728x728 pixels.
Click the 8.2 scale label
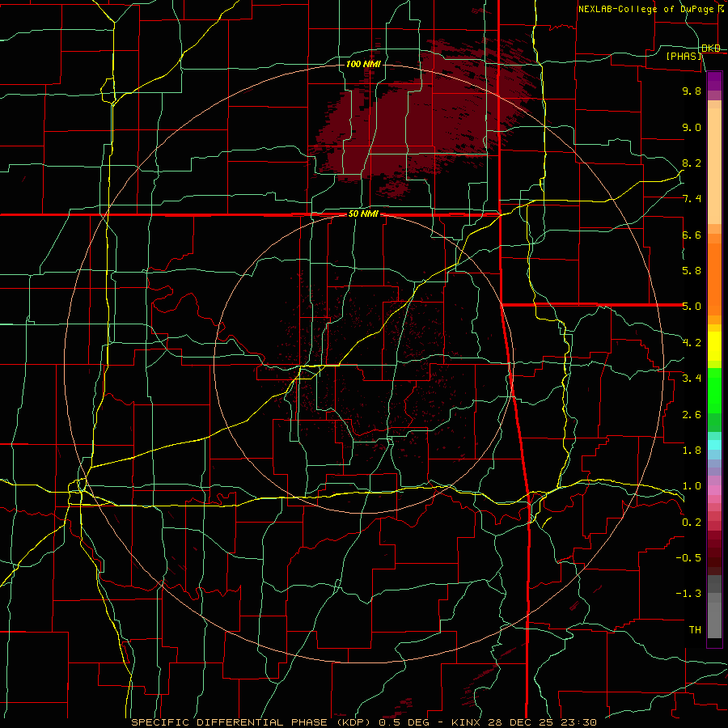click(x=692, y=163)
